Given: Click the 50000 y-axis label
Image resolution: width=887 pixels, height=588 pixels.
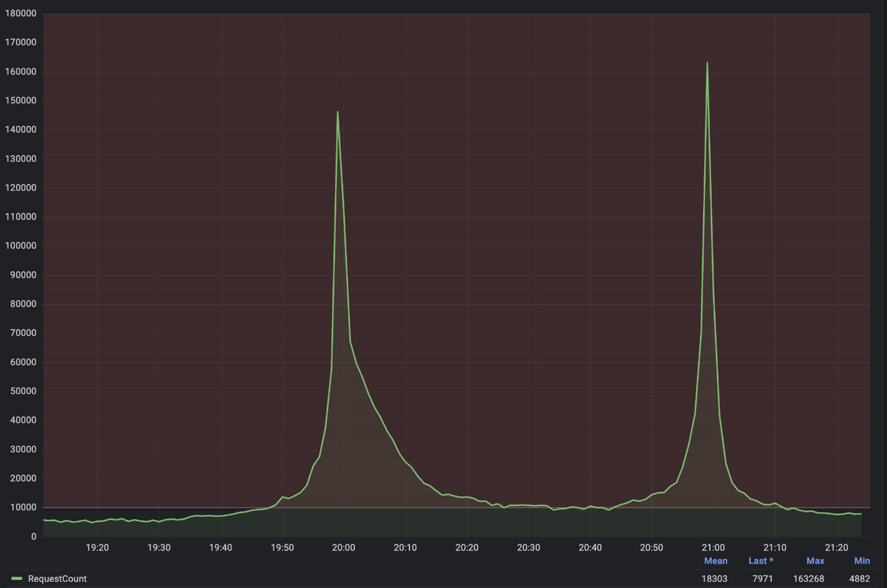Looking at the screenshot, I should point(23,391).
